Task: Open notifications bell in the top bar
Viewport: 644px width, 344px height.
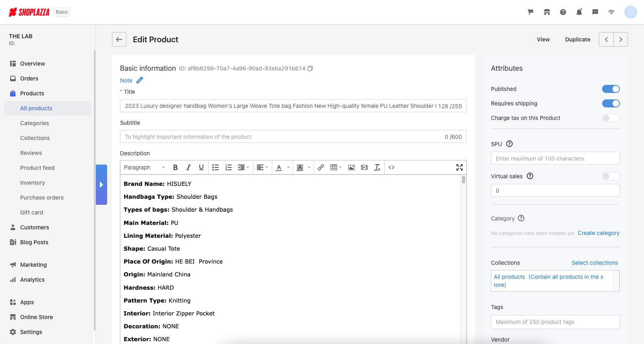Action: tap(579, 12)
